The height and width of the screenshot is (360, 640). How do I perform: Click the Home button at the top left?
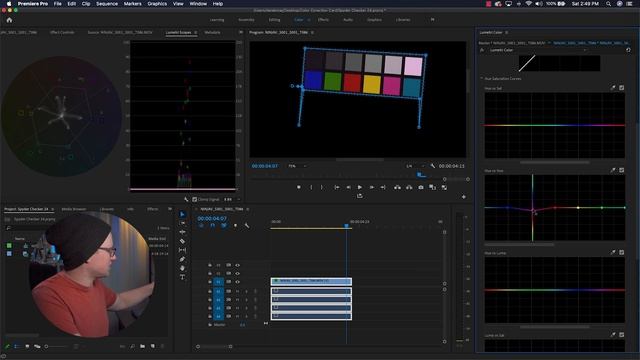[x=9, y=20]
